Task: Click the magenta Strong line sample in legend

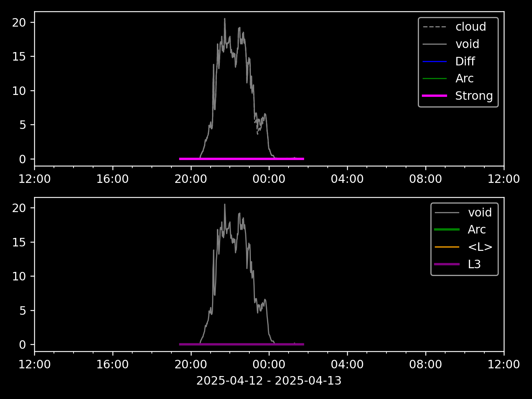Action: 434,96
